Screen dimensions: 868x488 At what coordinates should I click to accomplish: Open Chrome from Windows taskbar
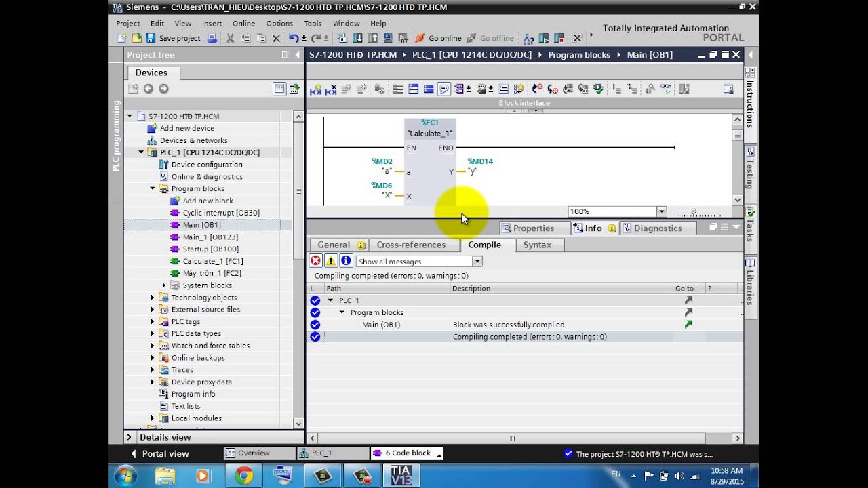click(x=244, y=476)
